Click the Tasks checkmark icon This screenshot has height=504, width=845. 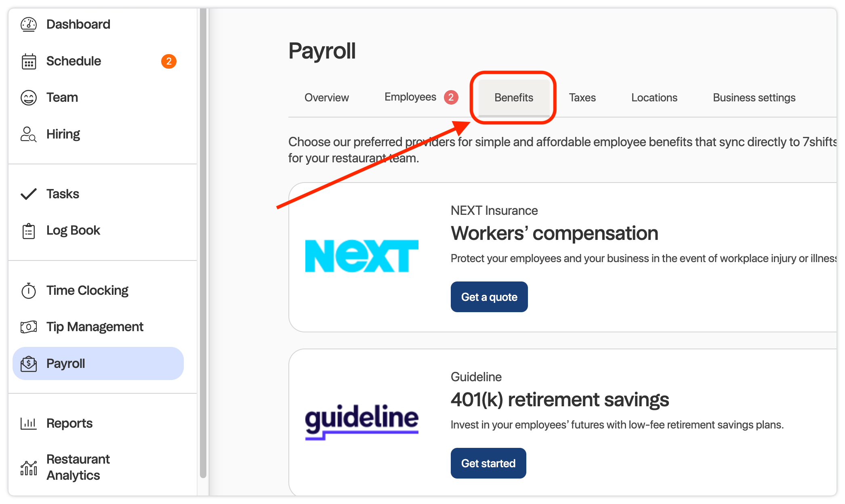click(29, 194)
